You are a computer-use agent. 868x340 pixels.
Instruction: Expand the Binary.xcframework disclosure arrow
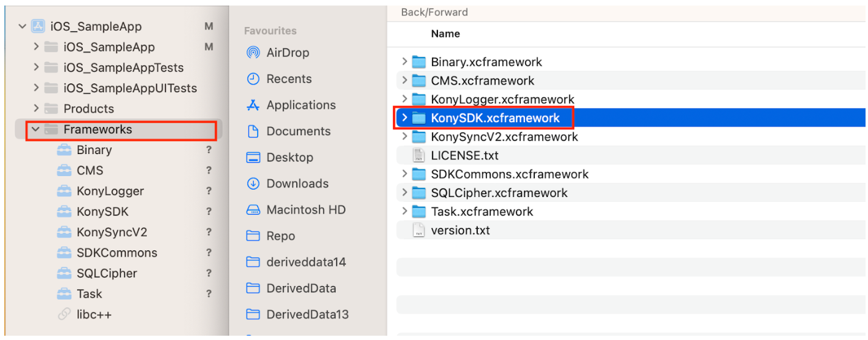pyautogui.click(x=404, y=62)
